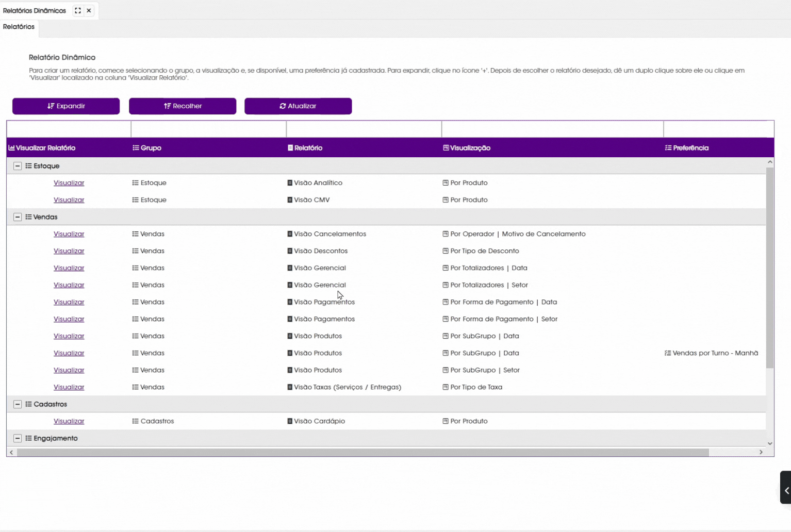The height and width of the screenshot is (532, 791).
Task: Click the side panel arrow handle
Action: click(786, 490)
